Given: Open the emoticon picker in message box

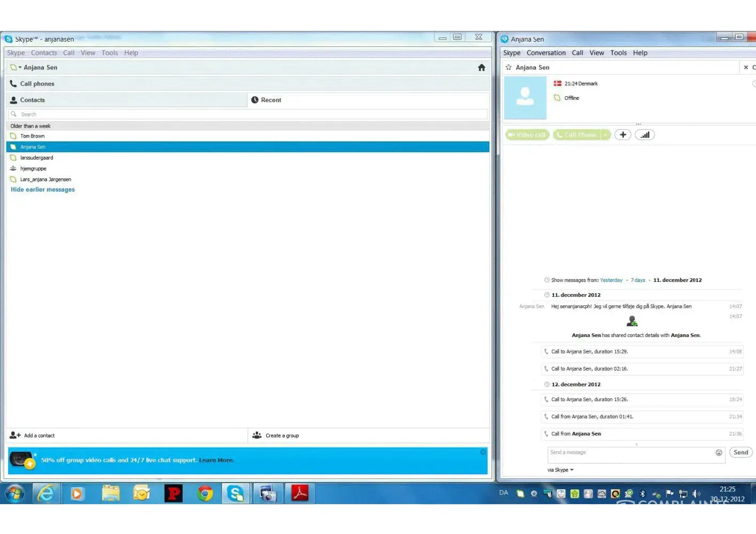Looking at the screenshot, I should pyautogui.click(x=719, y=452).
